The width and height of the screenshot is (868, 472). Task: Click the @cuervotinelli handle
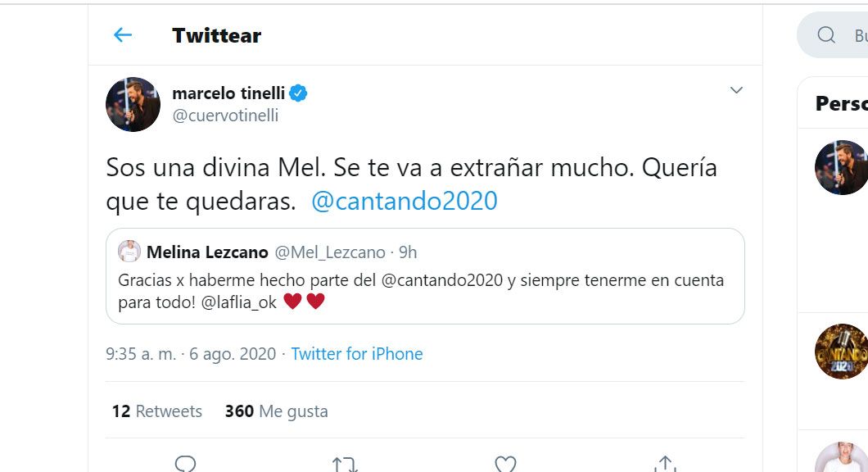(225, 116)
